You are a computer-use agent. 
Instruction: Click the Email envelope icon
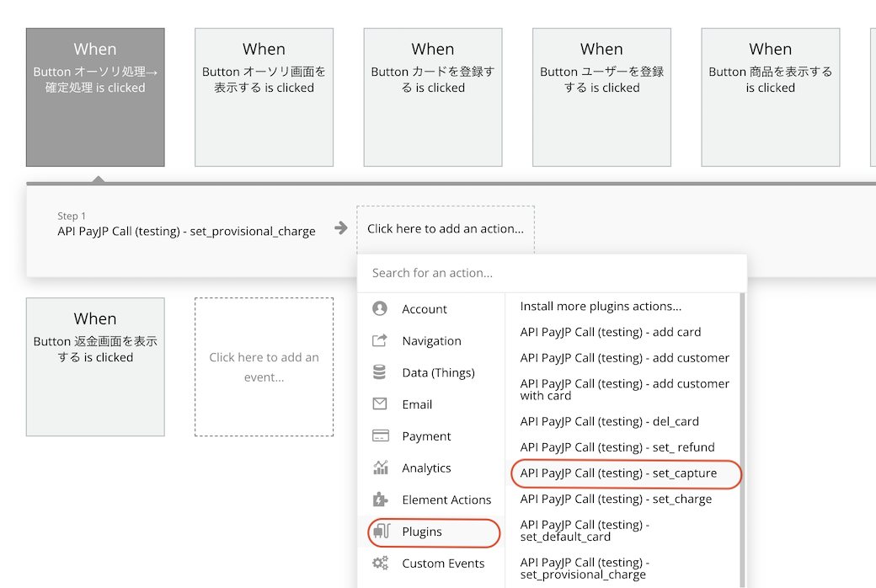click(380, 404)
